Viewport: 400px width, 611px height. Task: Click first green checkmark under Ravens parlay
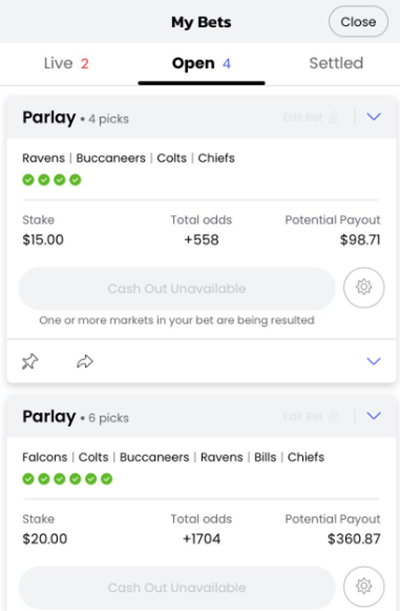click(x=28, y=180)
